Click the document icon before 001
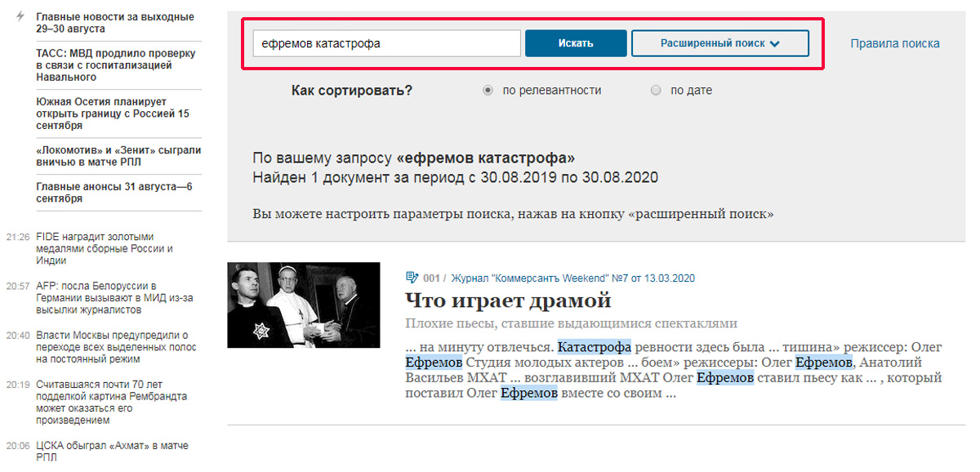Screen dimensions: 980x472 (x=412, y=278)
